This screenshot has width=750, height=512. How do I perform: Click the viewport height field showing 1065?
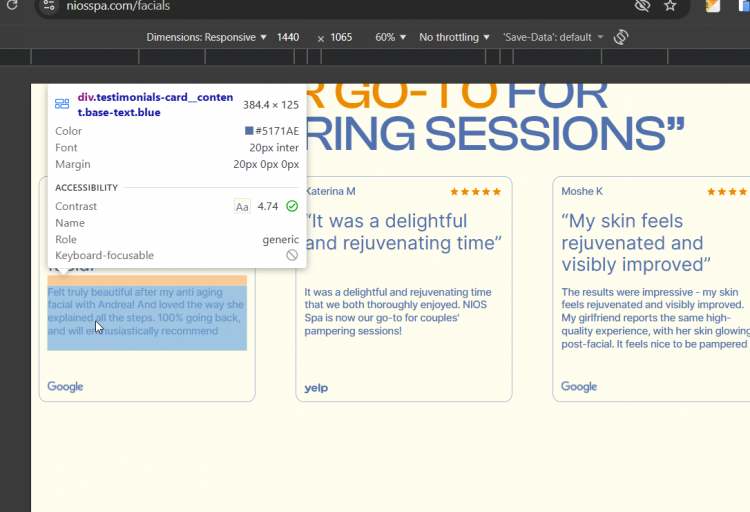[341, 37]
